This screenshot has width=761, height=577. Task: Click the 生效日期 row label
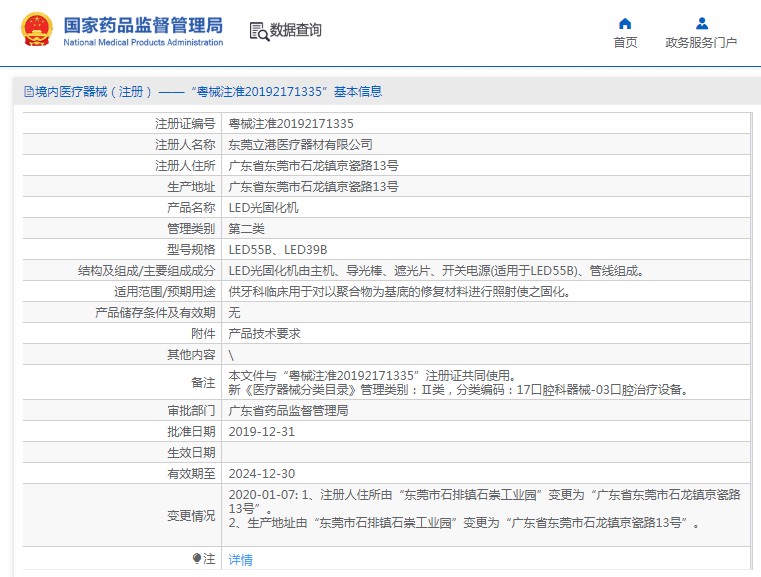[x=191, y=453]
